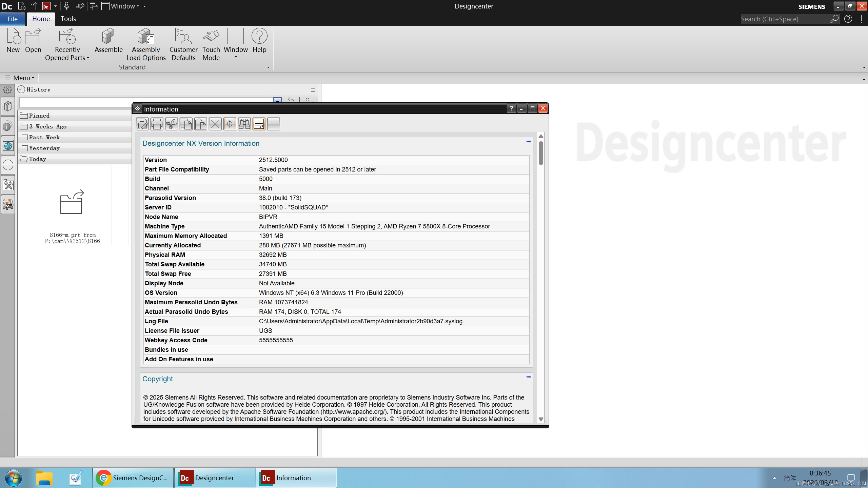Click the switch window icon in title bar
This screenshot has height=488, width=868.
click(x=94, y=6)
